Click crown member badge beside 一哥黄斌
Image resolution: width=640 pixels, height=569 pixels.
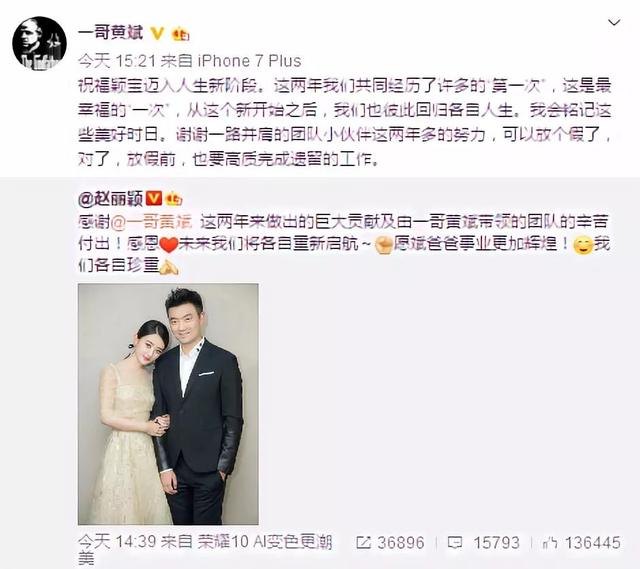180,34
